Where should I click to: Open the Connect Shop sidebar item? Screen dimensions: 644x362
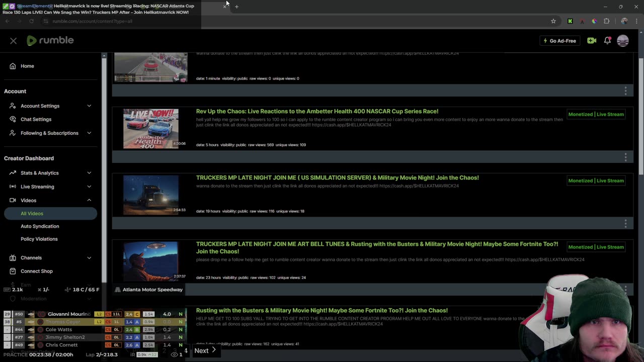(36, 271)
